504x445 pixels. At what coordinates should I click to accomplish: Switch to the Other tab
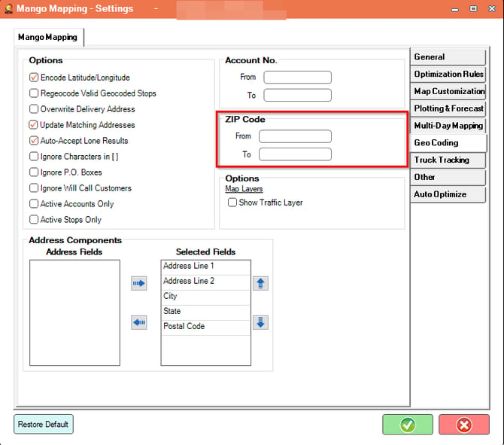(x=448, y=177)
